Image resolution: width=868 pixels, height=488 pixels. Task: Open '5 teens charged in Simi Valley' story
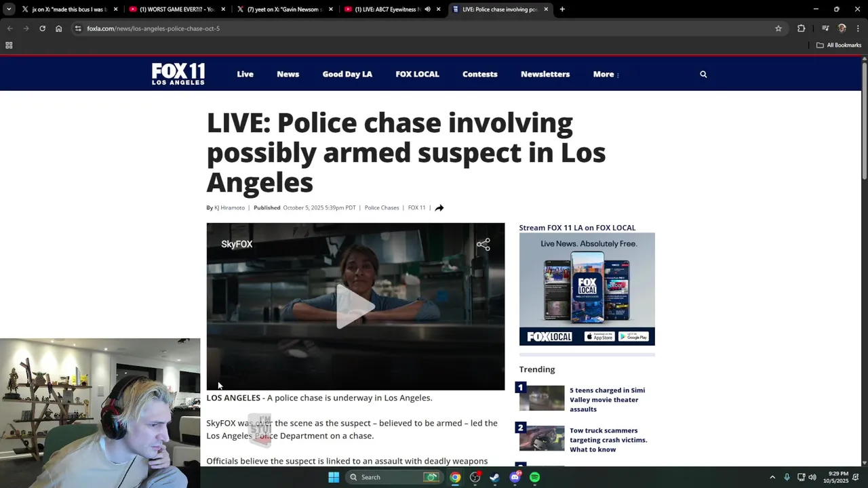click(x=607, y=400)
